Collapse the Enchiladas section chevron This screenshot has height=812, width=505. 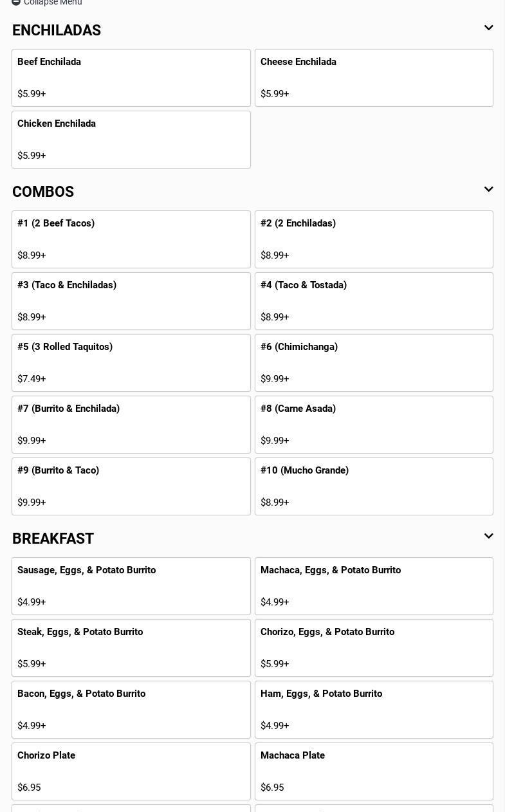pyautogui.click(x=488, y=28)
